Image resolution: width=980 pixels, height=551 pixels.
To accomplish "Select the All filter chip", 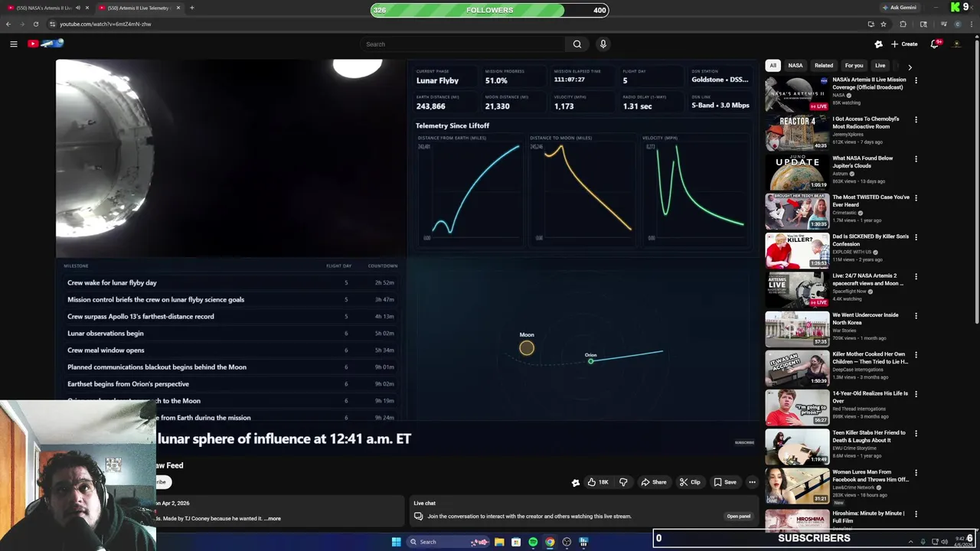I will 773,66.
